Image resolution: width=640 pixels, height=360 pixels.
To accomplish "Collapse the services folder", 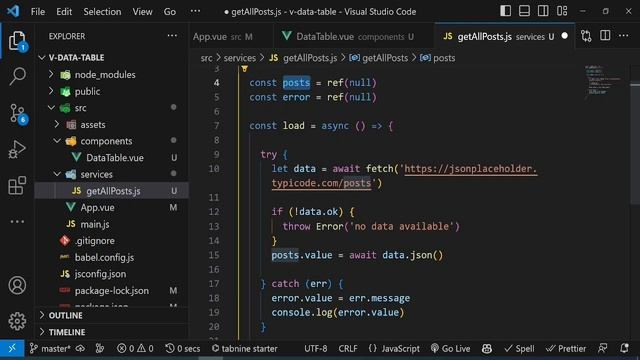I will 57,174.
